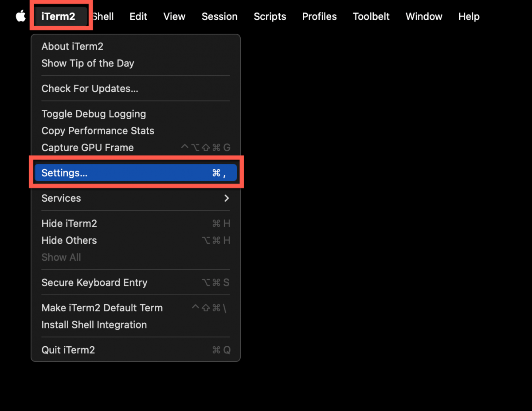
Task: Choose Toggle Debug Logging
Action: pyautogui.click(x=136, y=114)
